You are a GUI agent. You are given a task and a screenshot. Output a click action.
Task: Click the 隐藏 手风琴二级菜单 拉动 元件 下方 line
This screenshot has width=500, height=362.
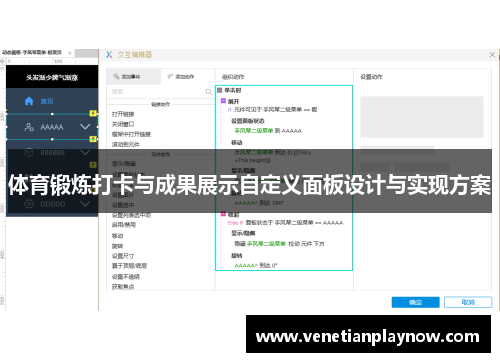coord(279,244)
